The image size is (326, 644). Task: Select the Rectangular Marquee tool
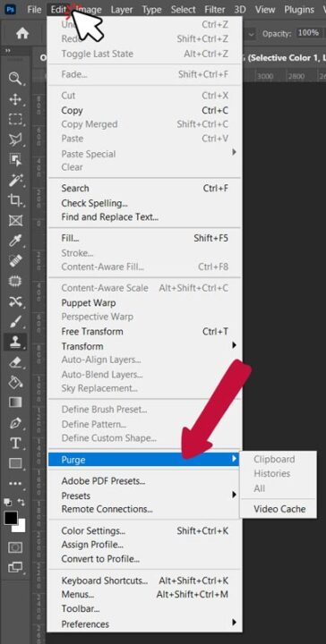15,120
